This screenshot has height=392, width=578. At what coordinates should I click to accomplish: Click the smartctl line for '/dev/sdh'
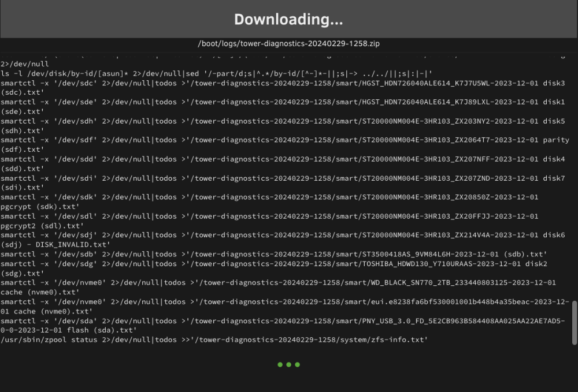[283, 121]
